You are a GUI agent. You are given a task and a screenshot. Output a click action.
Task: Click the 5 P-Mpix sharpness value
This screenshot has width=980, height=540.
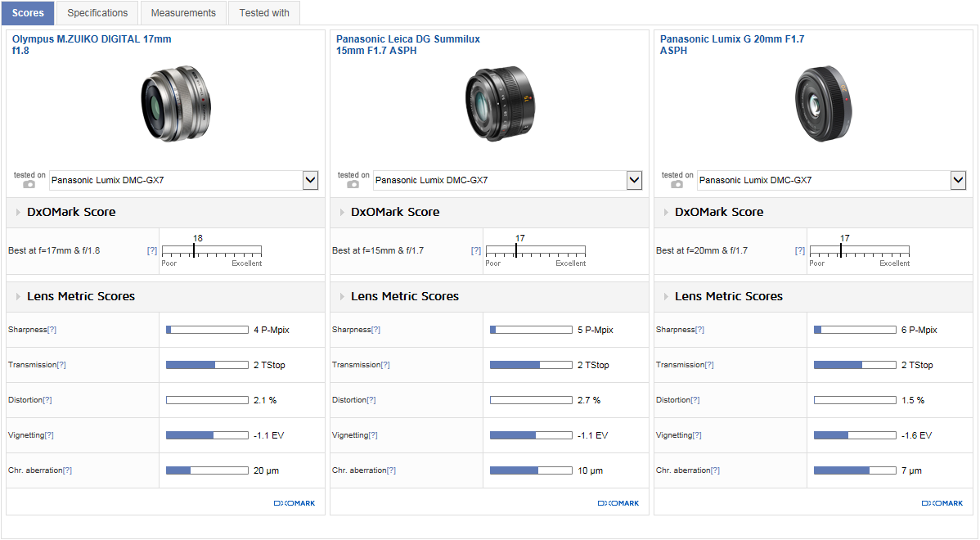pos(595,330)
